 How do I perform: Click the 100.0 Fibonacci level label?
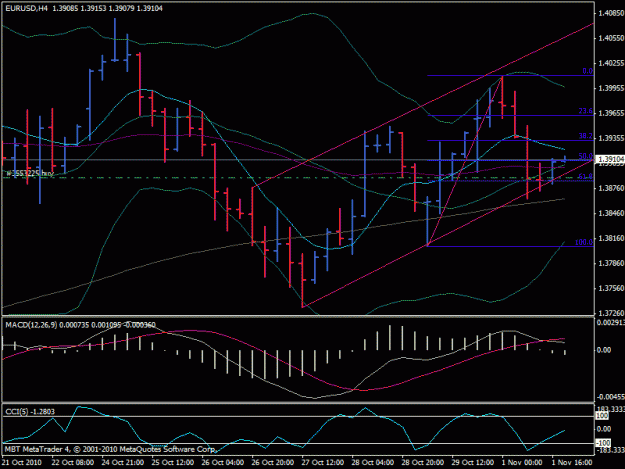pos(584,242)
